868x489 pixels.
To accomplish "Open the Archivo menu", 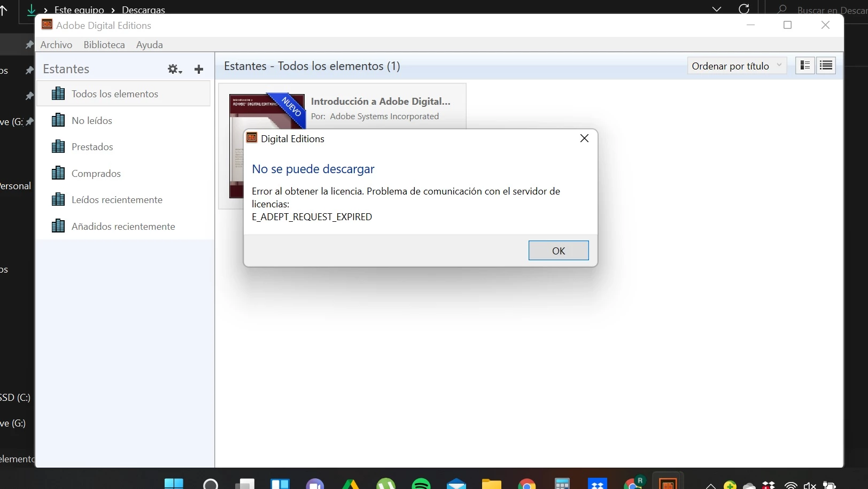I will [56, 45].
